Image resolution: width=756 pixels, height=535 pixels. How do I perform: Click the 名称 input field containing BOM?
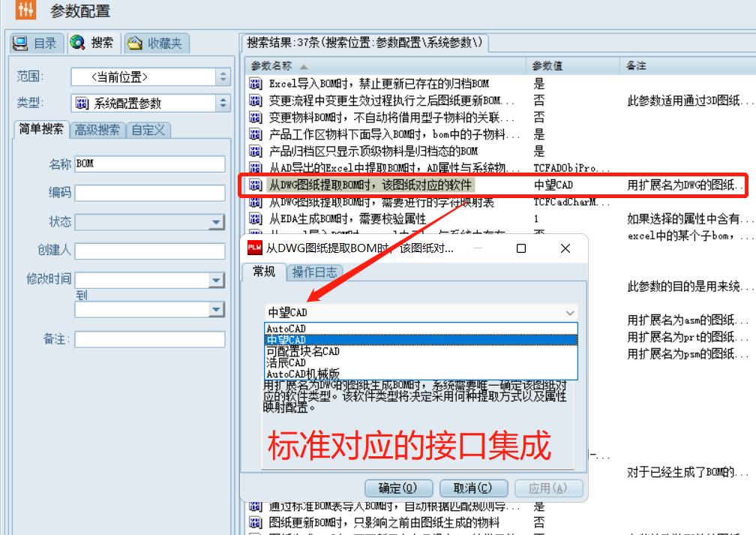pos(149,164)
